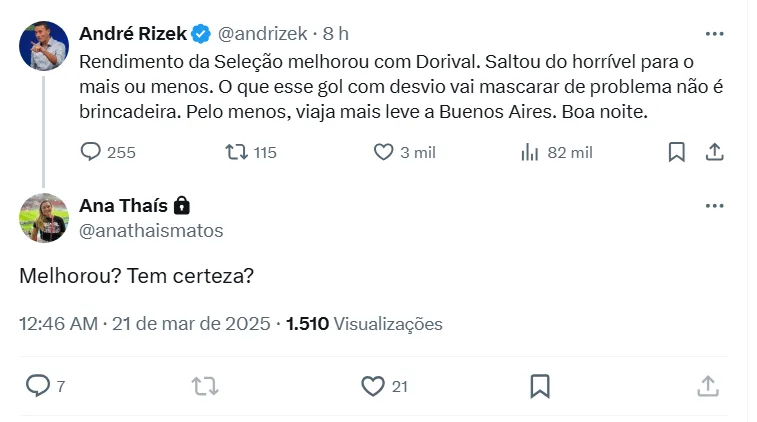Bookmark Ana Thaís's tweet

(539, 386)
